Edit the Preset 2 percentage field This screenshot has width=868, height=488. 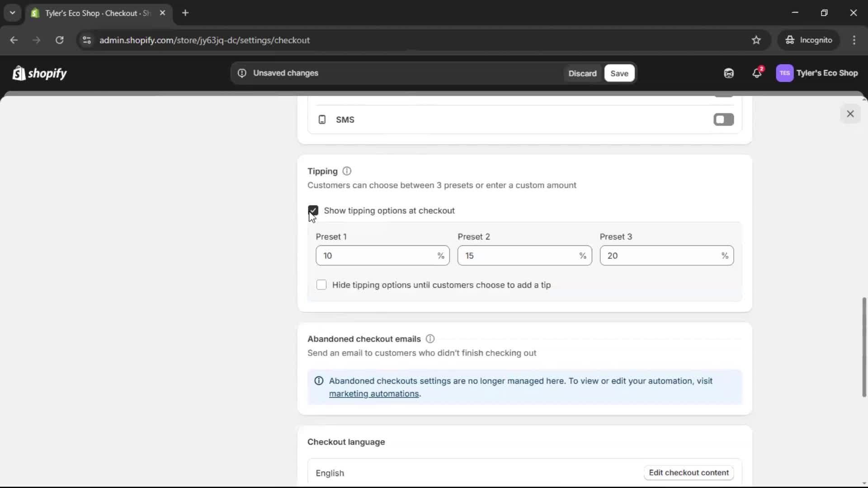515,255
